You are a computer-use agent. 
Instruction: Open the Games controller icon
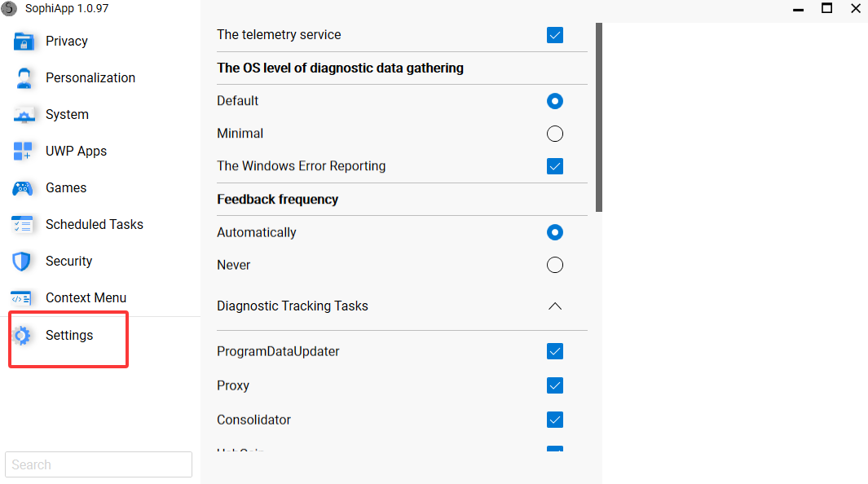point(23,188)
